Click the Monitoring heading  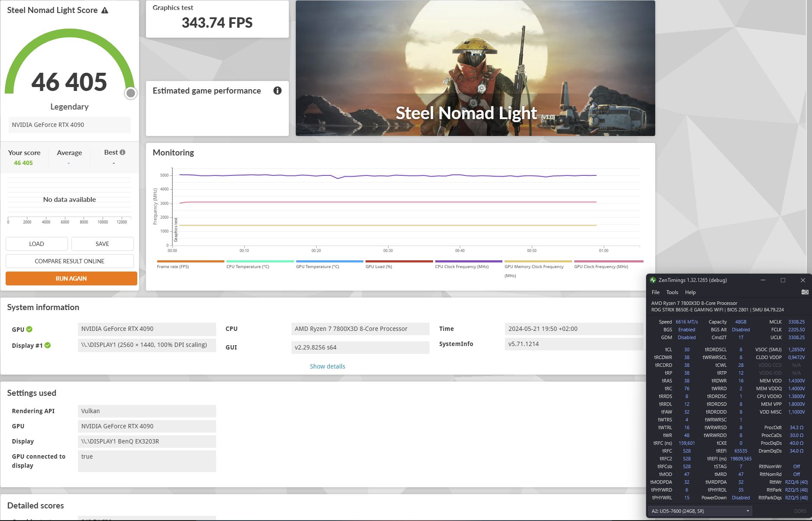point(173,152)
